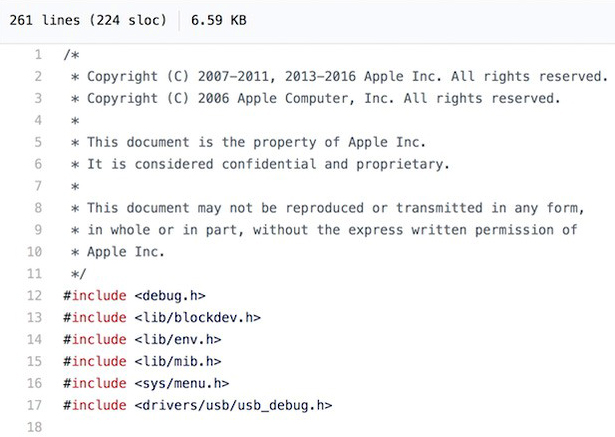This screenshot has width=615, height=437.
Task: Select line number 5 in gutter
Action: (x=38, y=142)
